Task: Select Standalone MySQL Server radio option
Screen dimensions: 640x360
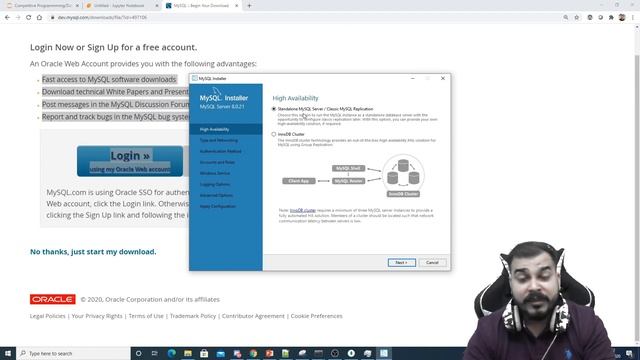Action: point(273,109)
